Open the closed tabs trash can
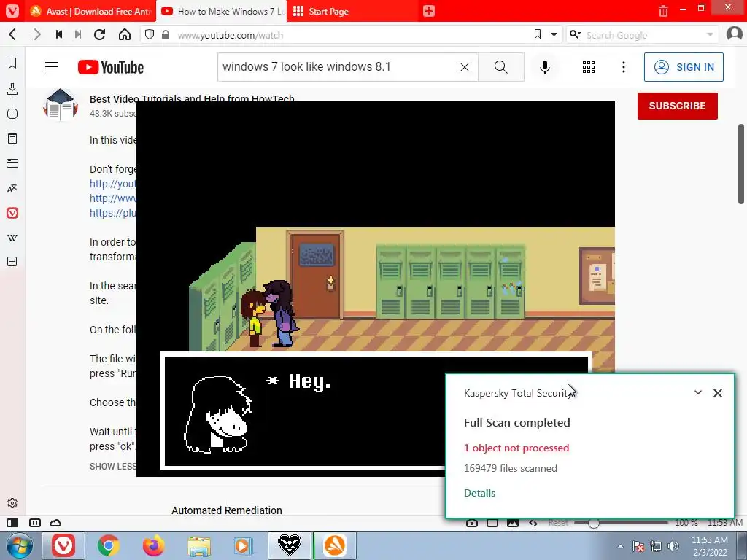The height and width of the screenshot is (560, 747). (x=663, y=12)
